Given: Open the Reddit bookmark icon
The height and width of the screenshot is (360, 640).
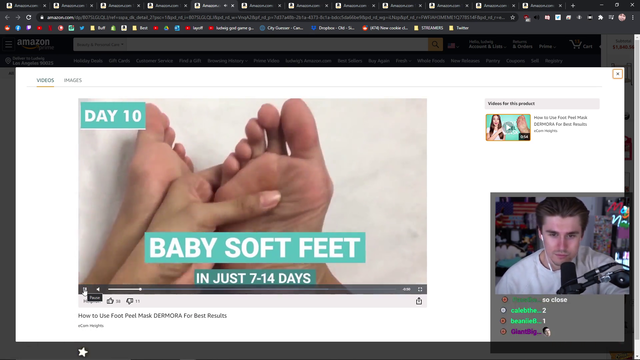Looking at the screenshot, I should [7, 28].
